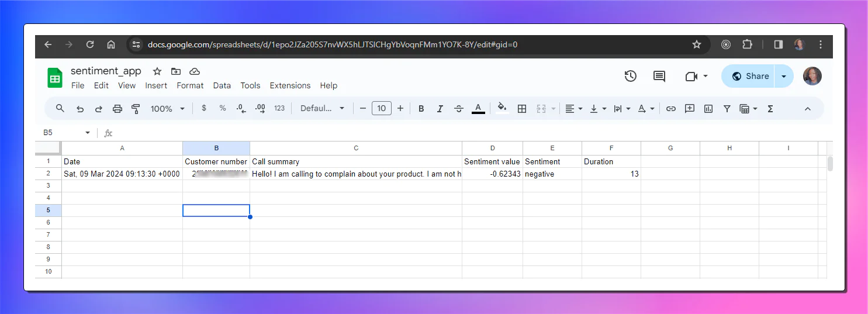Open the Tools menu
868x314 pixels.
[x=250, y=85]
